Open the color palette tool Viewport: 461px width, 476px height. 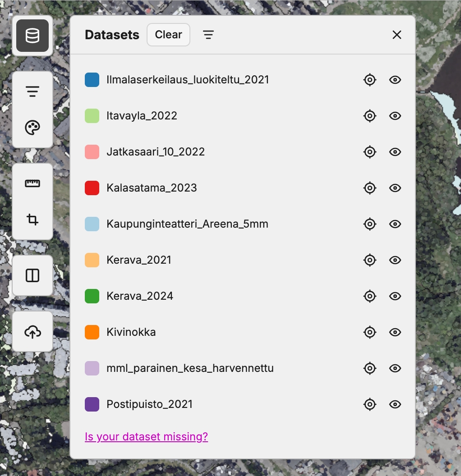[x=32, y=128]
